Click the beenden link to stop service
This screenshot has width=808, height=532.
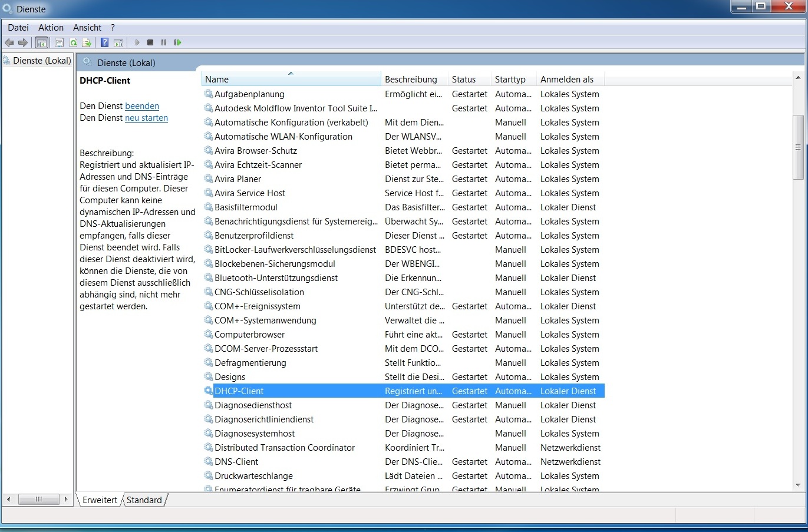click(x=142, y=106)
